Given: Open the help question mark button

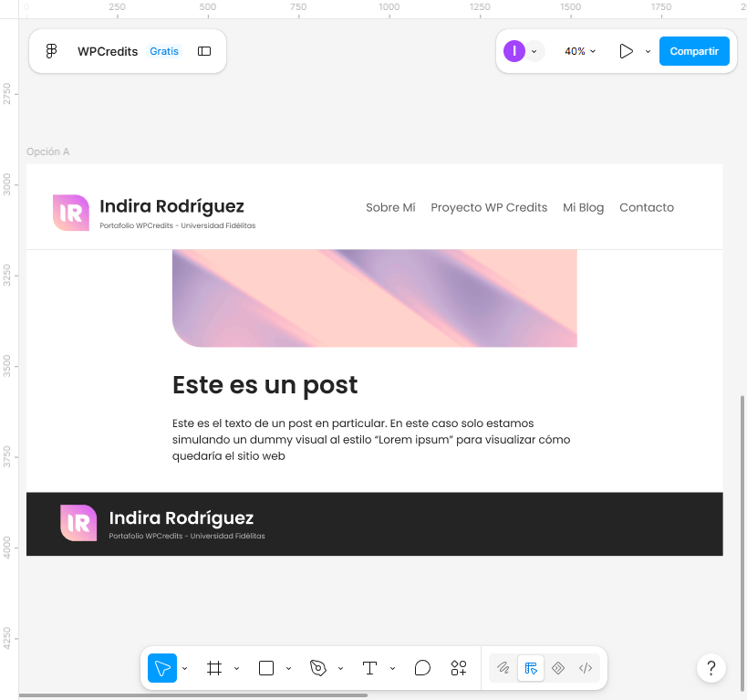Looking at the screenshot, I should [711, 667].
